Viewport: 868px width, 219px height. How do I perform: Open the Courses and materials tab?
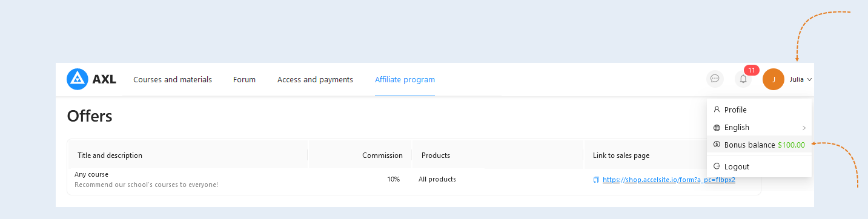(x=173, y=79)
